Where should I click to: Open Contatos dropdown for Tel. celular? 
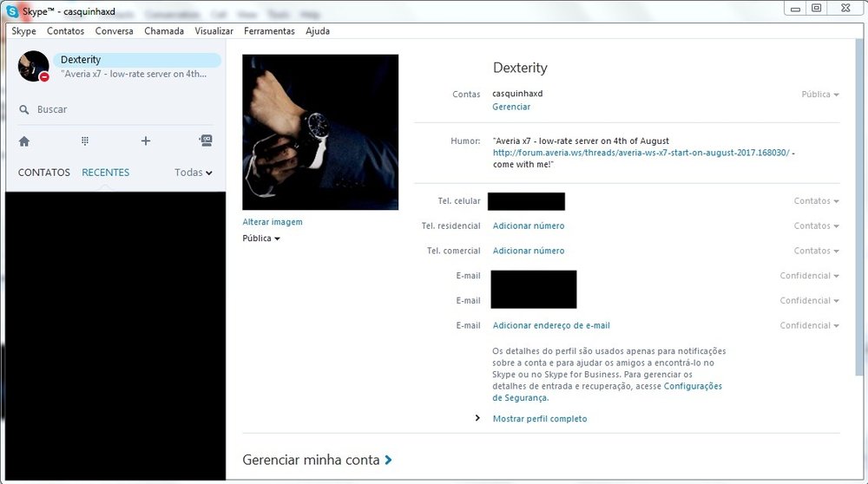coord(816,201)
